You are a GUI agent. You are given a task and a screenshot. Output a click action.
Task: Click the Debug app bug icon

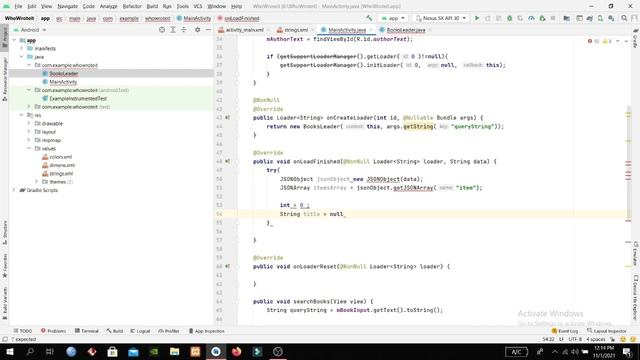(x=509, y=18)
